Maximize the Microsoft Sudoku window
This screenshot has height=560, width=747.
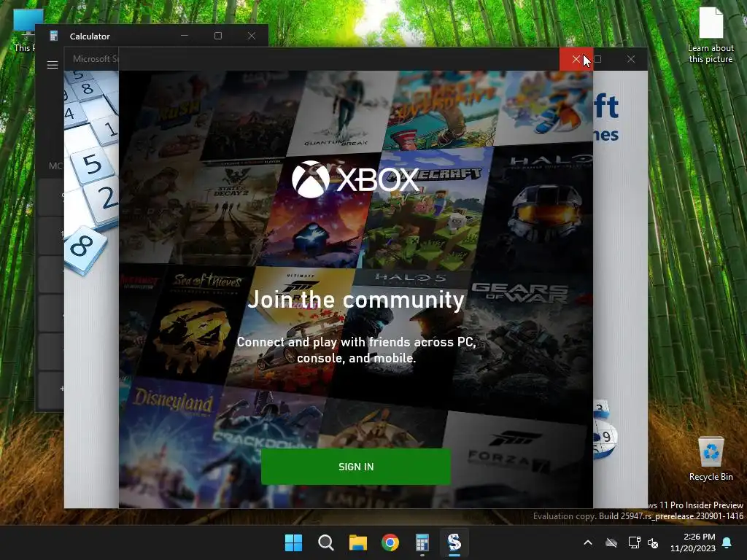pyautogui.click(x=598, y=59)
